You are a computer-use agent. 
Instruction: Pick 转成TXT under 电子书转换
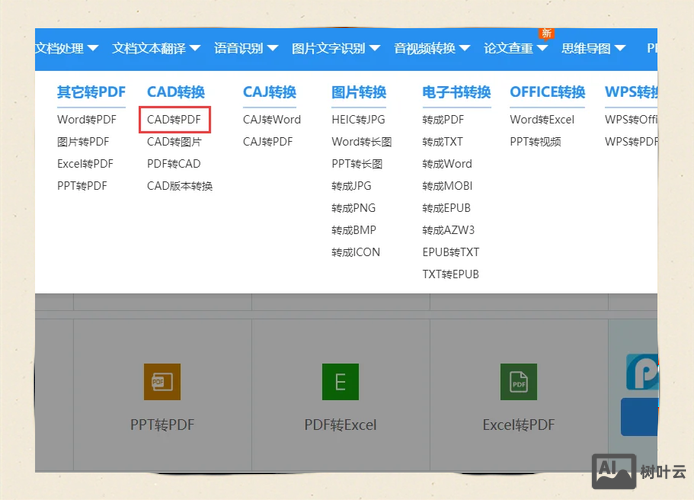pyautogui.click(x=443, y=142)
